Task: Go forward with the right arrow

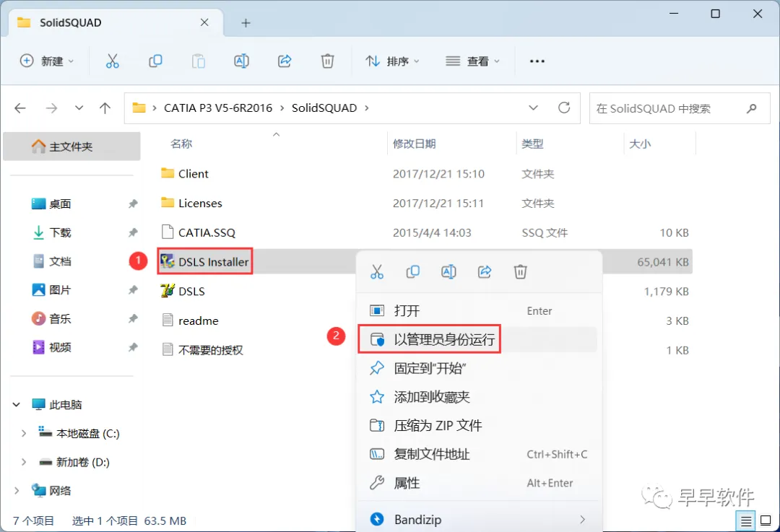Action: [x=51, y=108]
